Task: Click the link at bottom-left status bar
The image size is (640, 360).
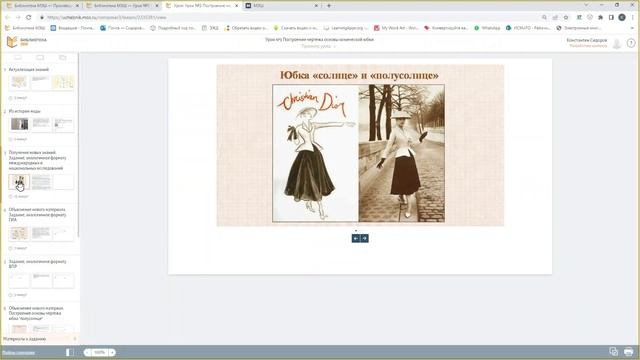Action: (18, 352)
